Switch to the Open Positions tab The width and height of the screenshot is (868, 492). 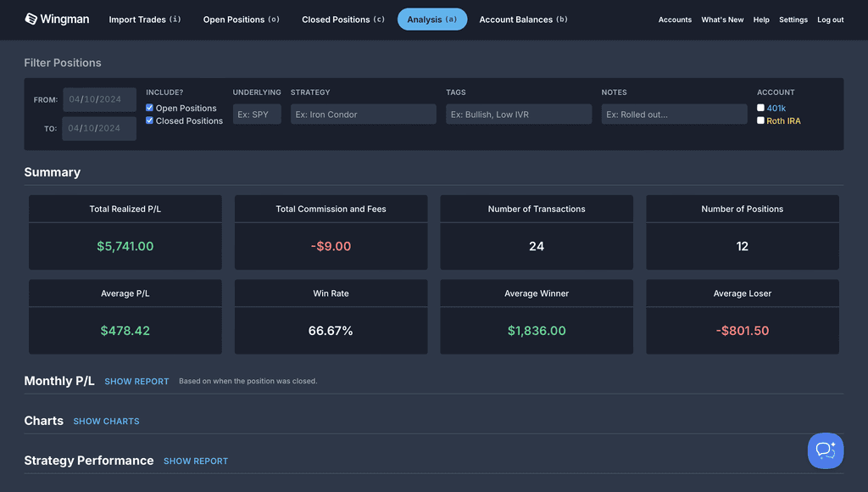pos(241,19)
